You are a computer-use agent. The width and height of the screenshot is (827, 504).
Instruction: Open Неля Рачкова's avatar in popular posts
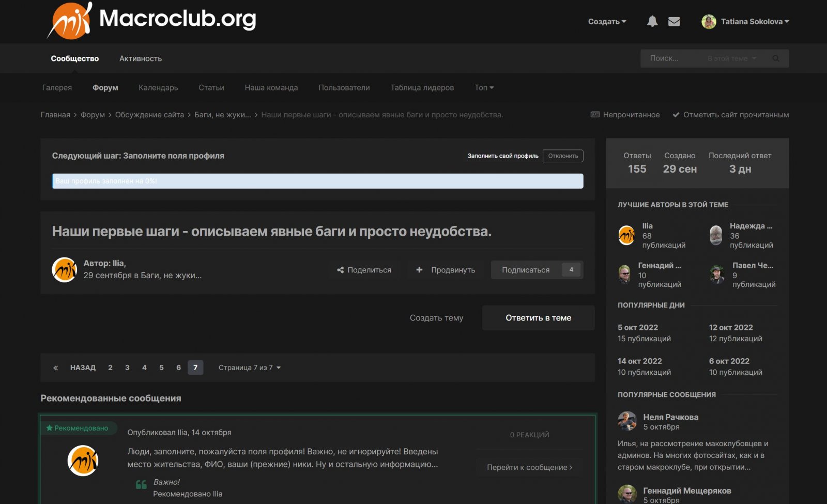coord(627,421)
